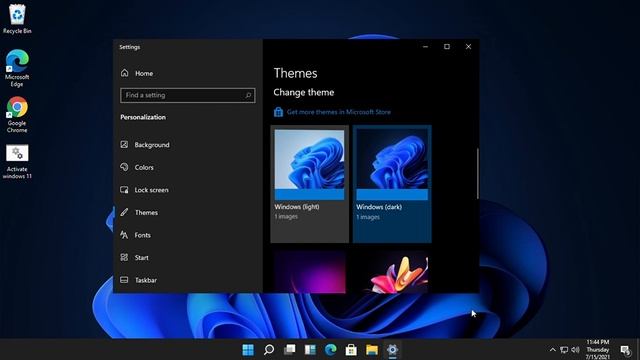Expand the hidden system tray icons chevron

pos(553,350)
